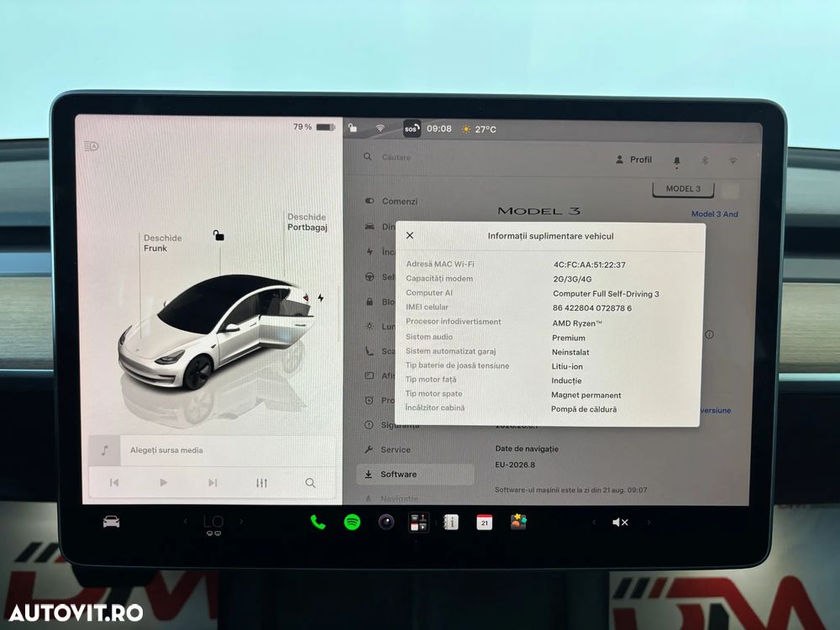Tap the Computer Full Self-Driving 3 value

pos(606,293)
